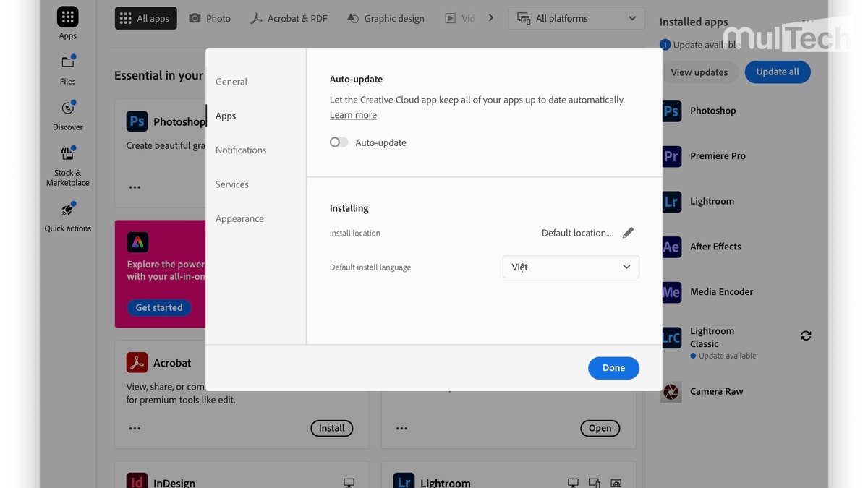
Task: Open the Default install language dropdown
Action: (x=571, y=267)
